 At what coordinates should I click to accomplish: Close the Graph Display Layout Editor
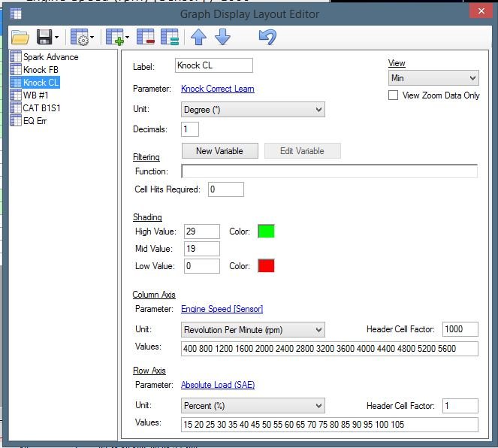coord(481,11)
